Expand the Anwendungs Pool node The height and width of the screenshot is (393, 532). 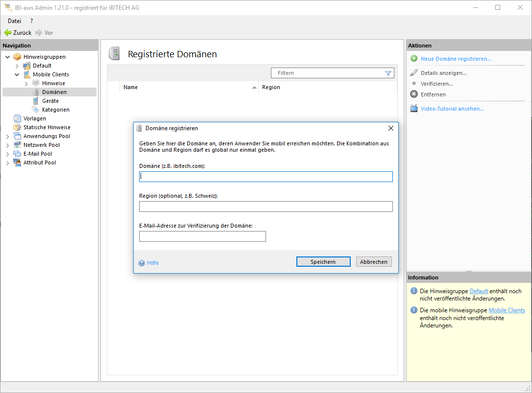(x=8, y=137)
